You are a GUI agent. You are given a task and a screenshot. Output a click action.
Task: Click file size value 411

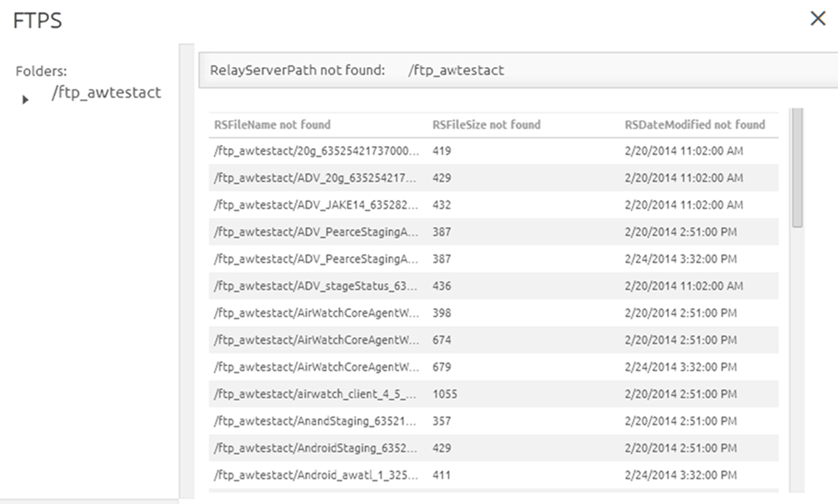click(x=441, y=475)
